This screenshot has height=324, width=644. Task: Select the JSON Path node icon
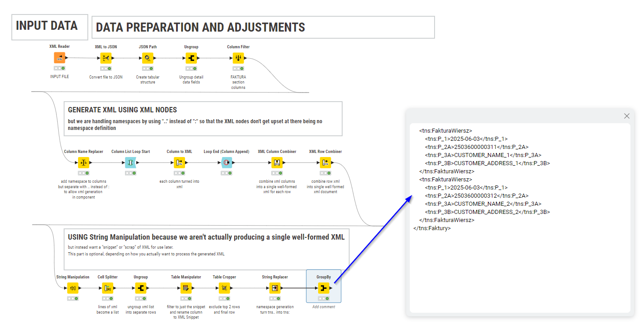pos(148,58)
